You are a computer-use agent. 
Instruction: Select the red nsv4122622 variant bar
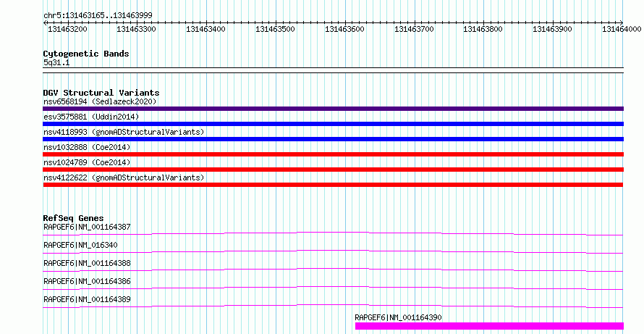333,185
